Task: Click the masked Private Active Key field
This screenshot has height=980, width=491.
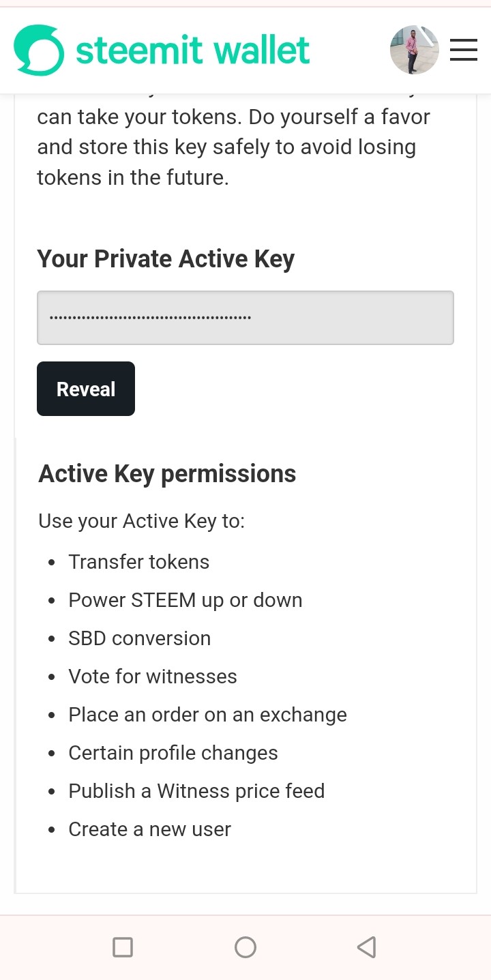Action: (245, 318)
